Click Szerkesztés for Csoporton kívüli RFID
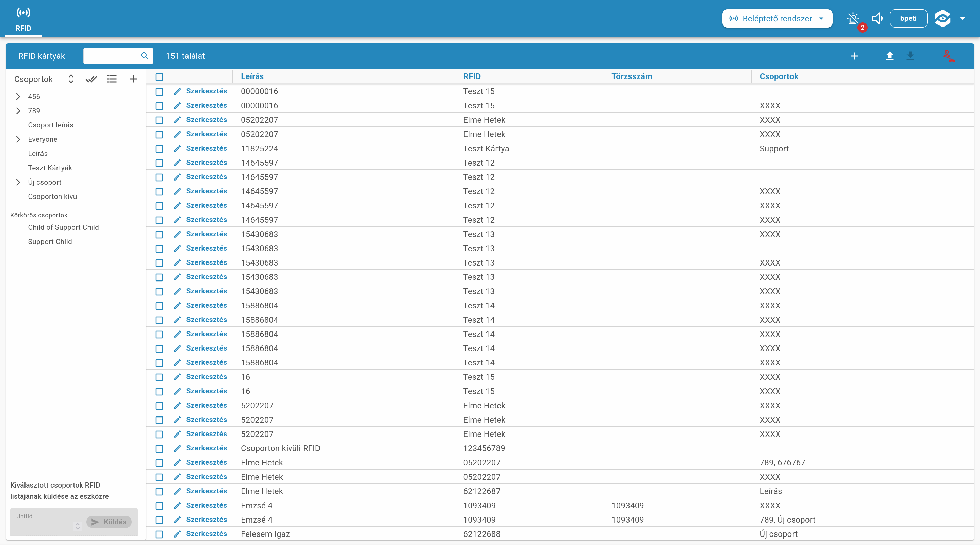The width and height of the screenshot is (980, 545). pos(206,448)
